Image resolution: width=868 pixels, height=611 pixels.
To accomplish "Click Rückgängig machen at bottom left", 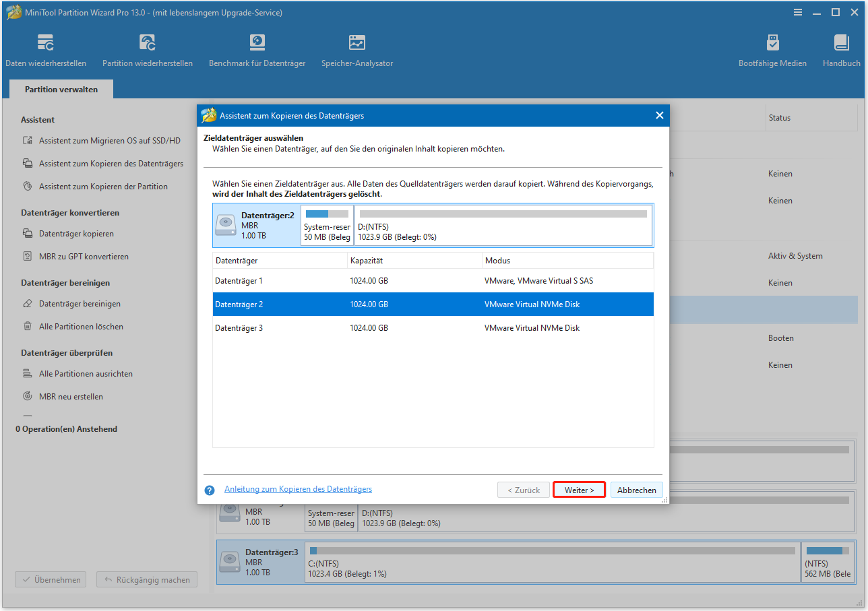I will [146, 579].
